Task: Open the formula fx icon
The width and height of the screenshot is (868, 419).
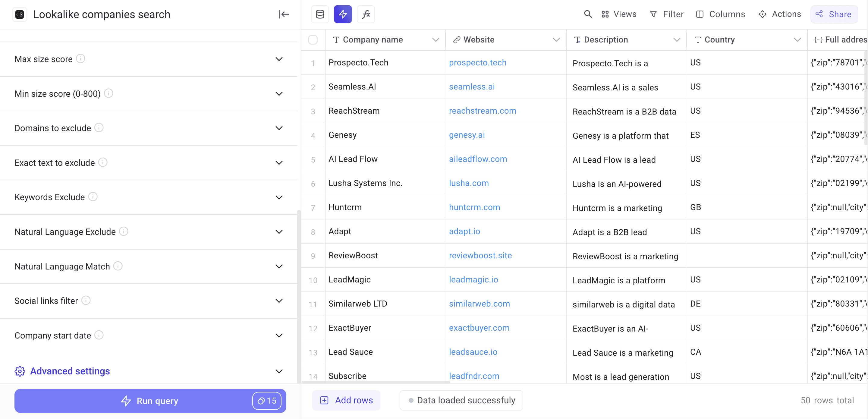Action: pyautogui.click(x=366, y=14)
